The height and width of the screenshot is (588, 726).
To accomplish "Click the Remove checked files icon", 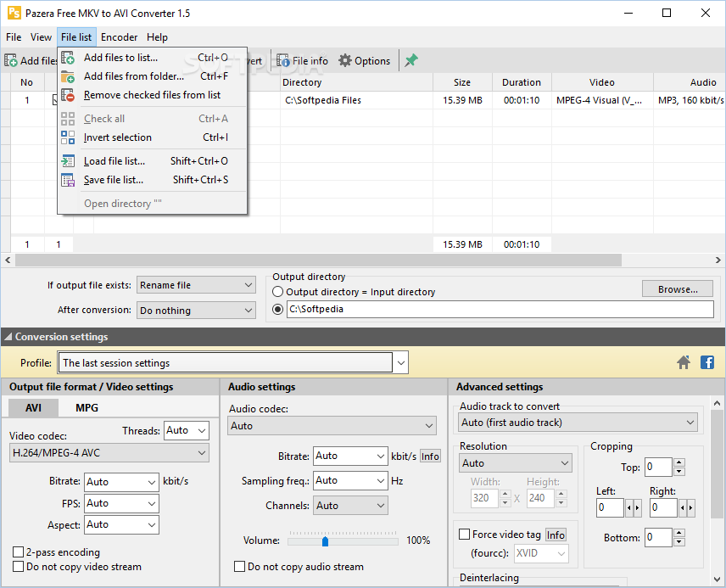I will pos(68,95).
